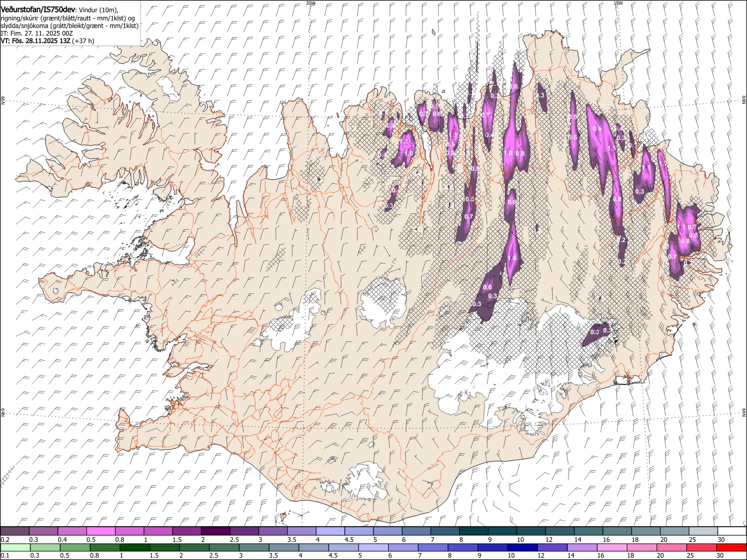The height and width of the screenshot is (560, 747).
Task: Pick darkest purple upper swatch between 2 and 2.5
Action: point(215,531)
